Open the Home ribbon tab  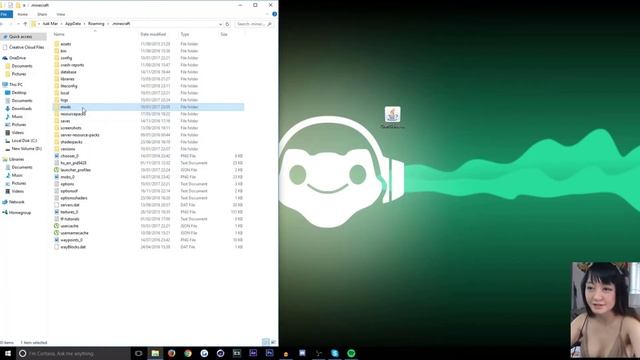pyautogui.click(x=22, y=14)
